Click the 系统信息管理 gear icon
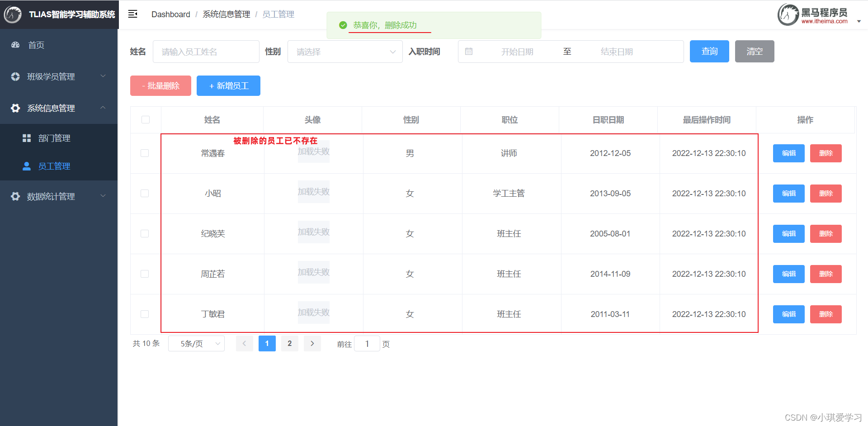The image size is (868, 426). pos(15,108)
